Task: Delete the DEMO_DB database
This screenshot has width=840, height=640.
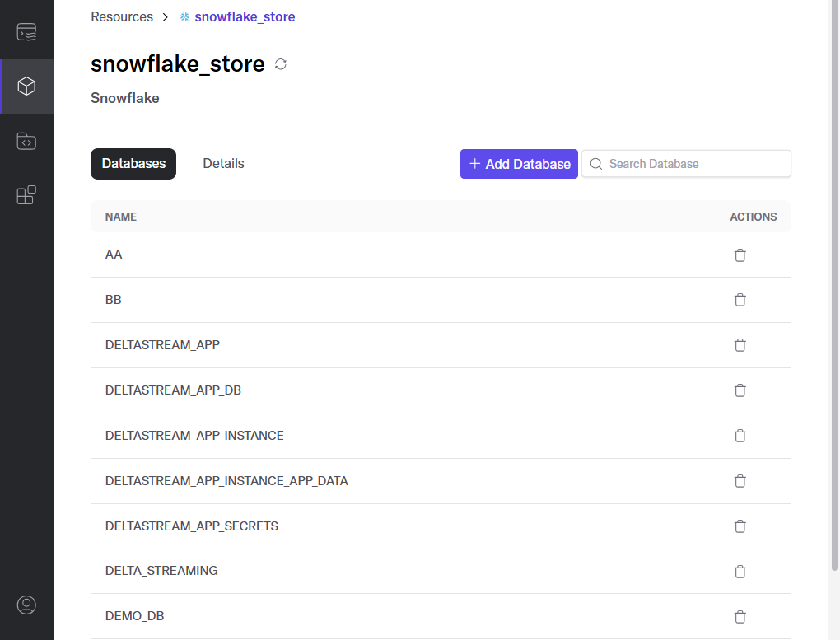Action: click(740, 617)
